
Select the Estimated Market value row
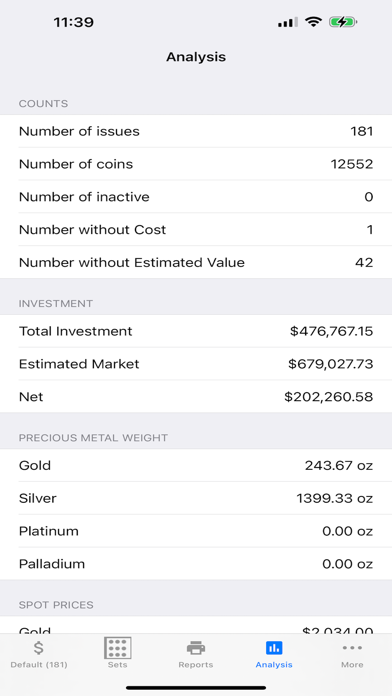[x=196, y=364]
